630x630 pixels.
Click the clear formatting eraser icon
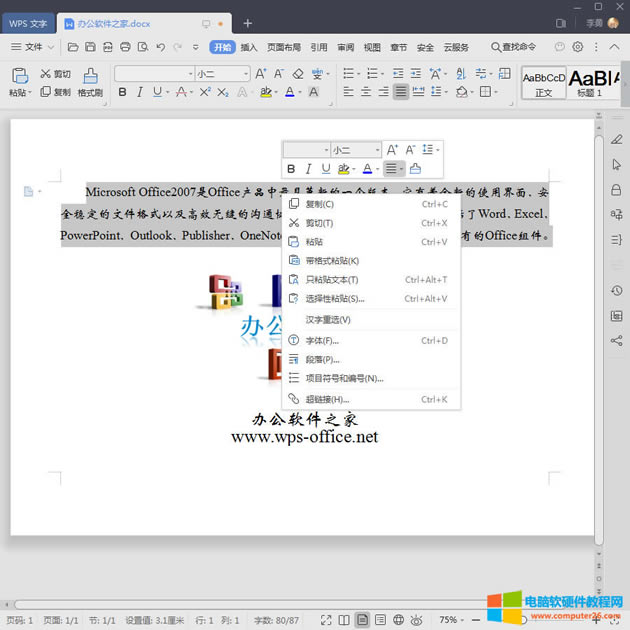pyautogui.click(x=298, y=74)
